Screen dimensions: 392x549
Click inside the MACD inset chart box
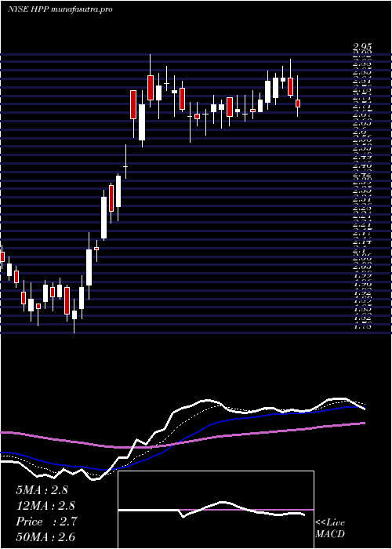[x=216, y=510]
